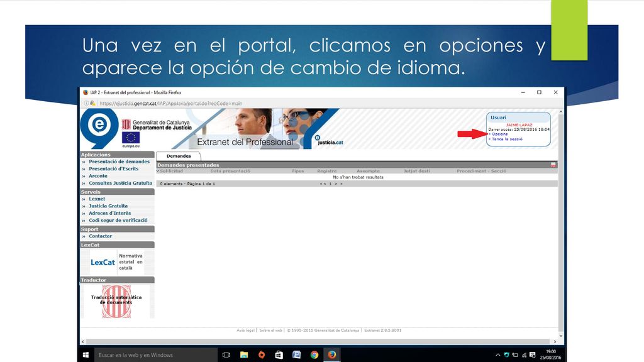The width and height of the screenshot is (644, 362).
Task: Show hidden system tray icons
Action: pyautogui.click(x=498, y=355)
